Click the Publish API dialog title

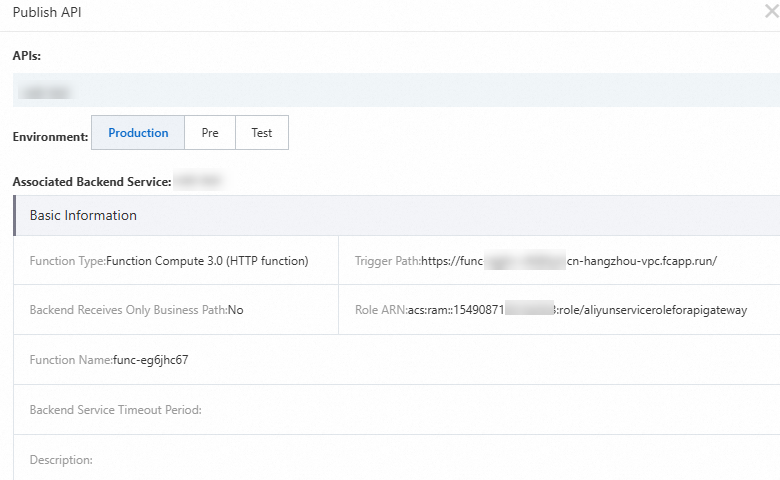[49, 13]
